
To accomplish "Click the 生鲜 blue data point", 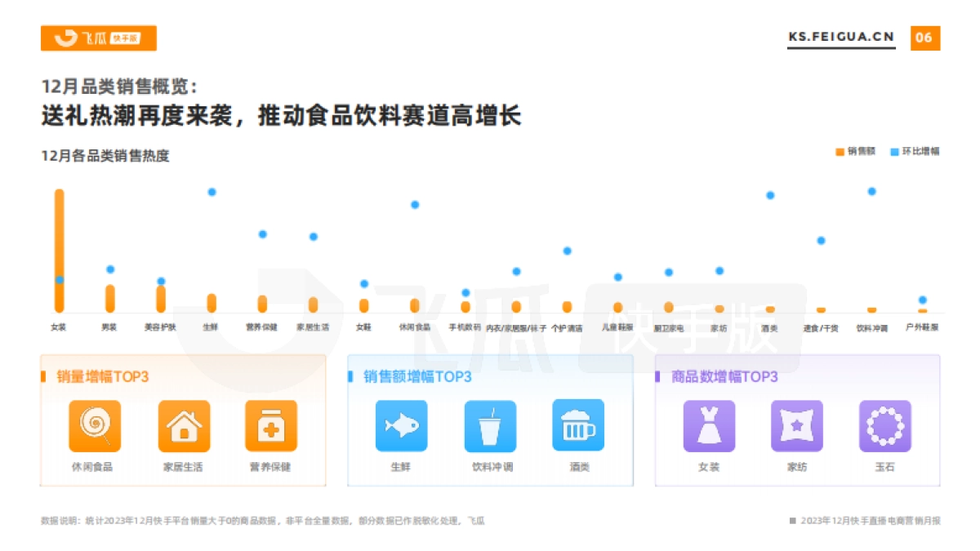I will click(x=212, y=193).
